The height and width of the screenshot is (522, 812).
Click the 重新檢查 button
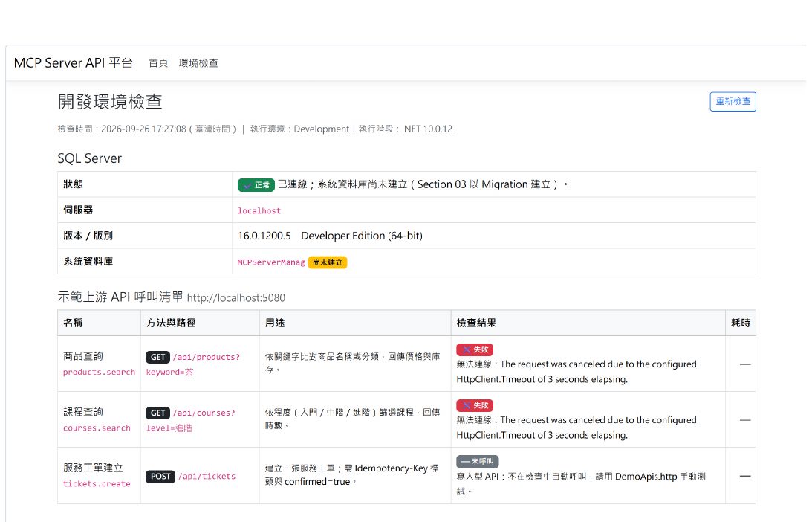(733, 102)
